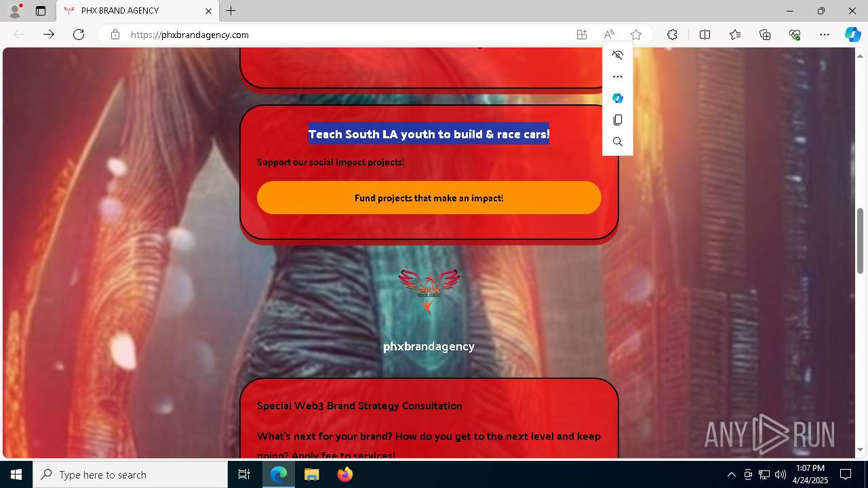Minimize the Edge window

tap(790, 11)
